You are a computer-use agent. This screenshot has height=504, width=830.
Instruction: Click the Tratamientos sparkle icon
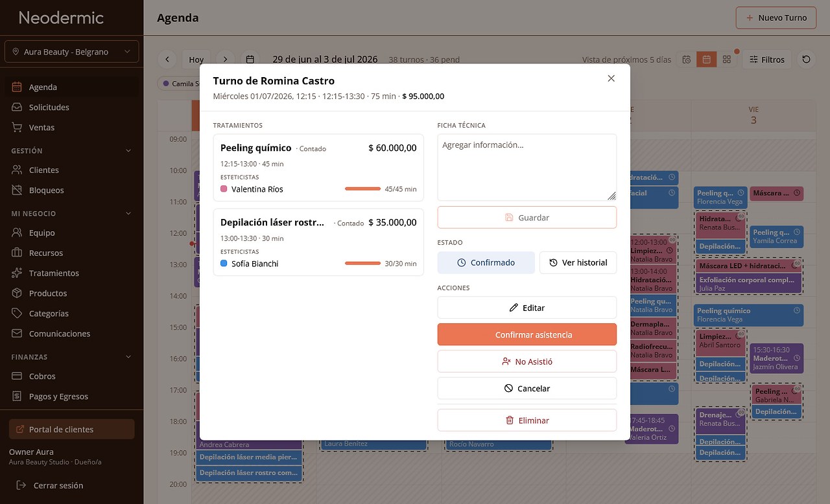click(x=17, y=273)
